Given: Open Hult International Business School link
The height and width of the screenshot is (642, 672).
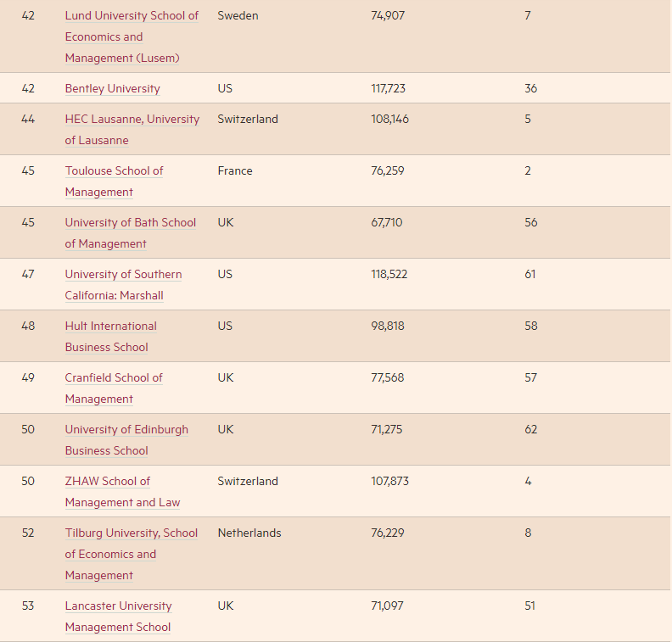Looking at the screenshot, I should pos(111,337).
